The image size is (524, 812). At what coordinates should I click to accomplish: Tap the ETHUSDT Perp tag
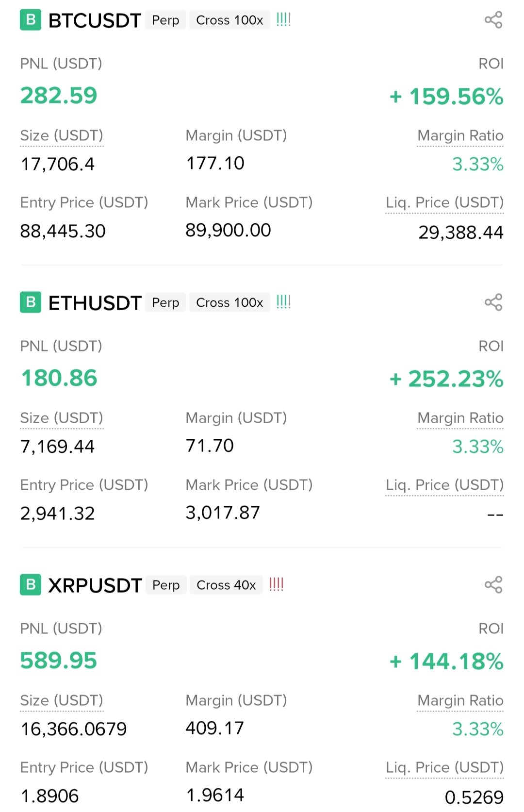(165, 303)
